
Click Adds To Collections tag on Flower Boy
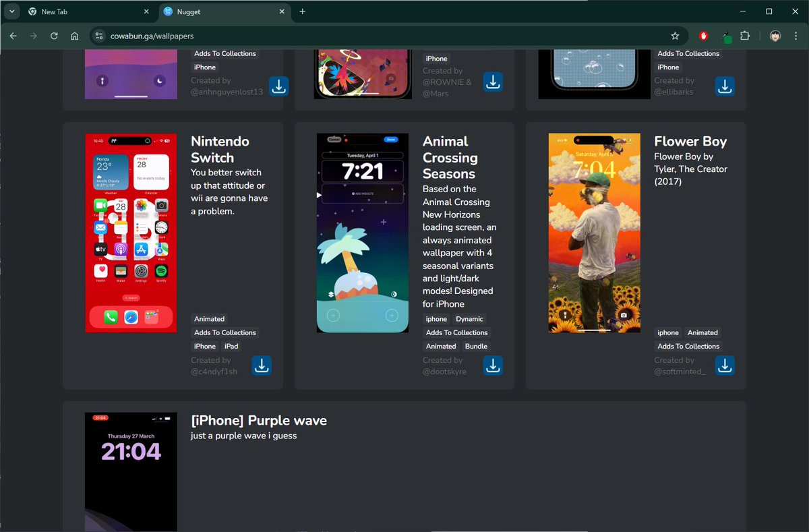(x=688, y=346)
